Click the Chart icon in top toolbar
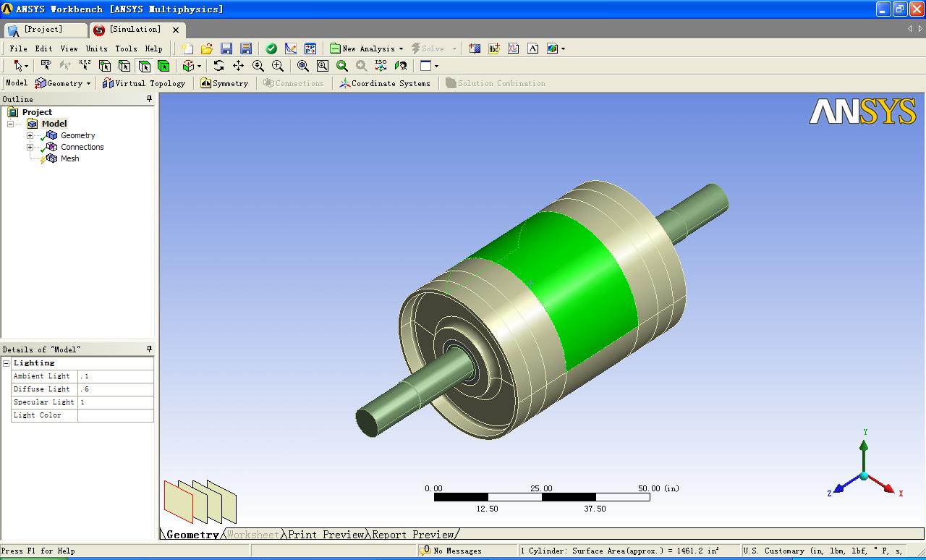The image size is (926, 560). (x=514, y=48)
